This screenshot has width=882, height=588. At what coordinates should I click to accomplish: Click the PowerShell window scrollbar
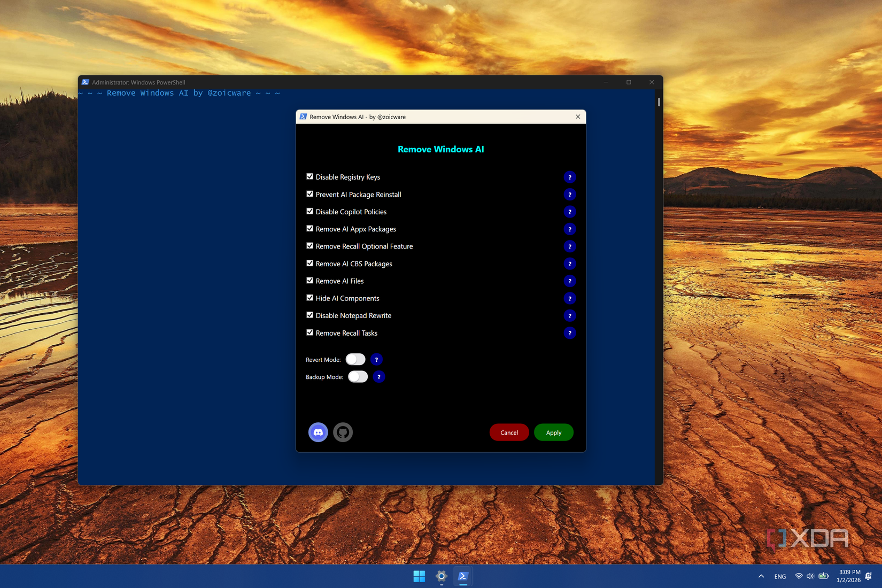[659, 102]
